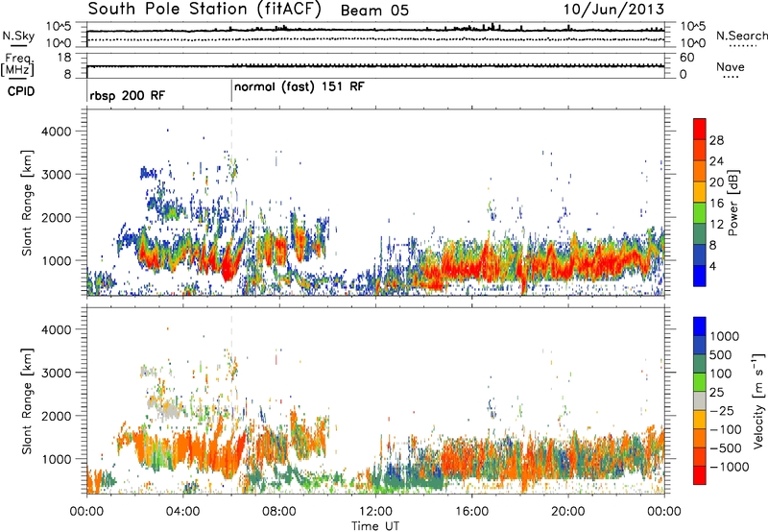
Task: Select the 'Beam 05' label
Action: 374,11
